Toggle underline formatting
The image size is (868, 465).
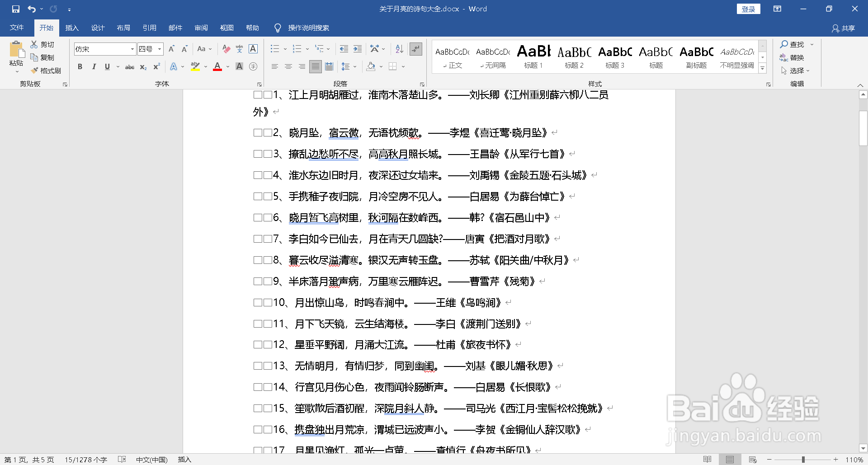(x=107, y=67)
